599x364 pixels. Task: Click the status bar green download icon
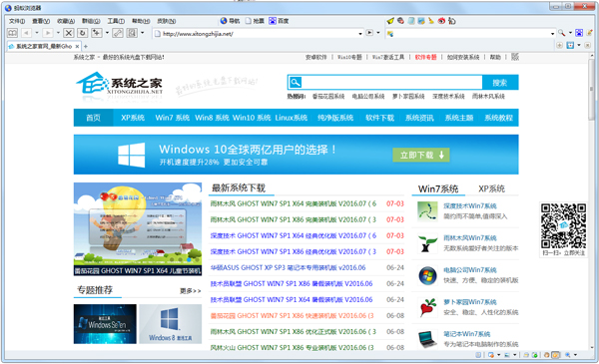coord(535,355)
